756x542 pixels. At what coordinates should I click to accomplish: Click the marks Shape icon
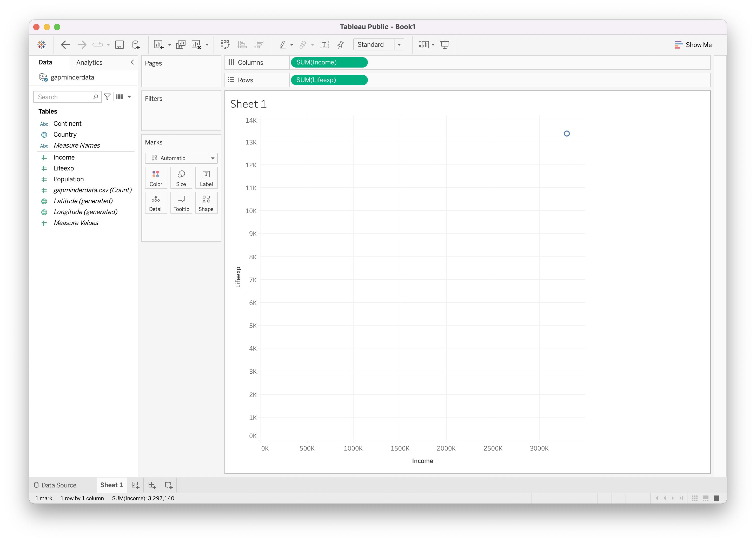pos(206,203)
